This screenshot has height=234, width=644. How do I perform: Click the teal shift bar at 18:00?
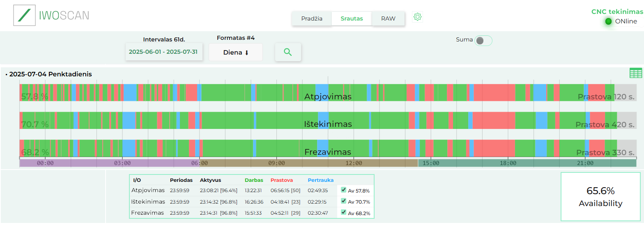click(x=508, y=163)
